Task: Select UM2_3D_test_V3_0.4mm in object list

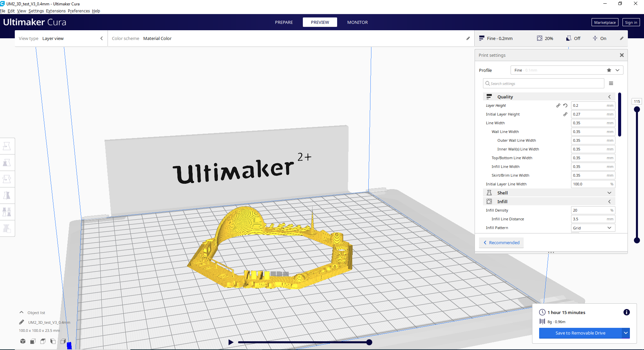Action: [49, 322]
